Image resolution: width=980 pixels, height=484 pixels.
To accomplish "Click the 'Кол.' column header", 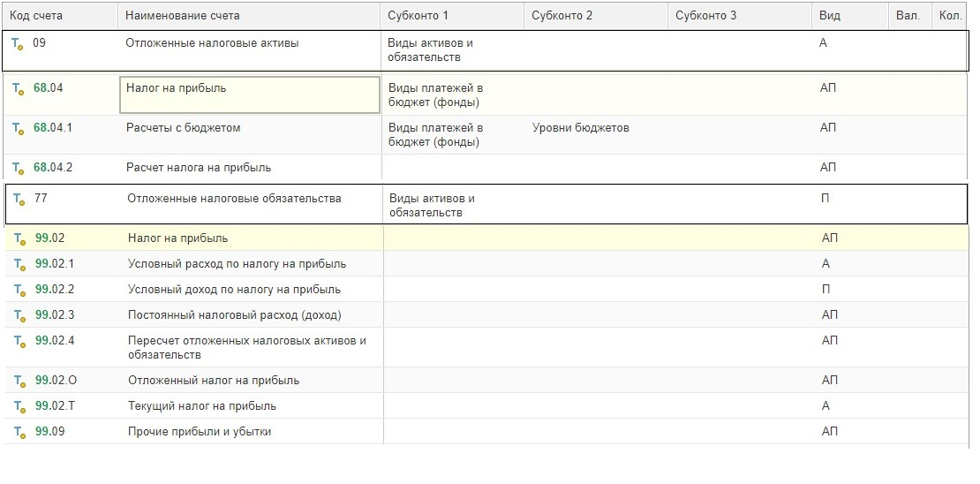I will click(950, 16).
